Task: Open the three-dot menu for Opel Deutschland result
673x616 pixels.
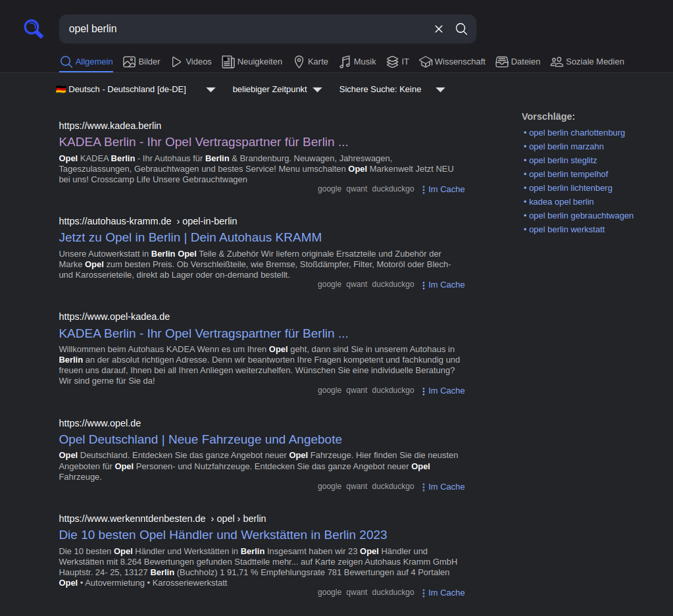Action: click(x=424, y=487)
